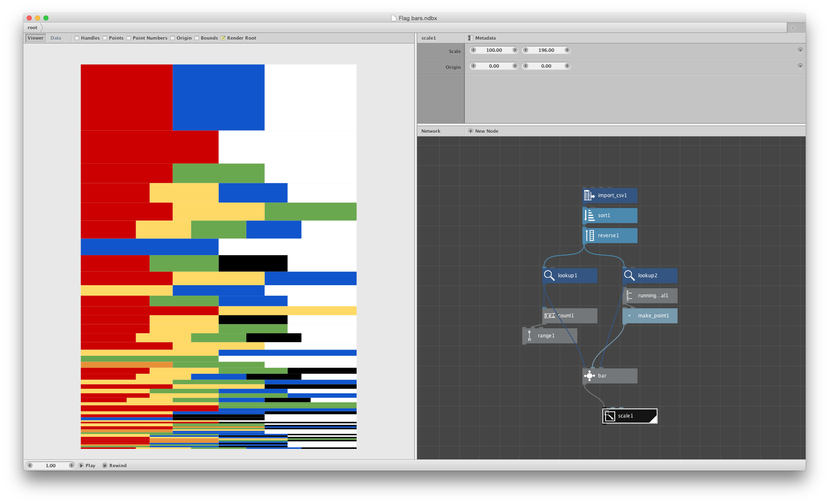Decrease Scale X value with left arrow
The image size is (829, 504).
point(473,50)
